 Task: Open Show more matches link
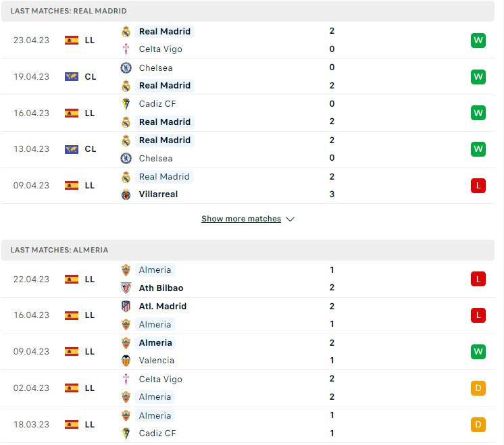(241, 219)
